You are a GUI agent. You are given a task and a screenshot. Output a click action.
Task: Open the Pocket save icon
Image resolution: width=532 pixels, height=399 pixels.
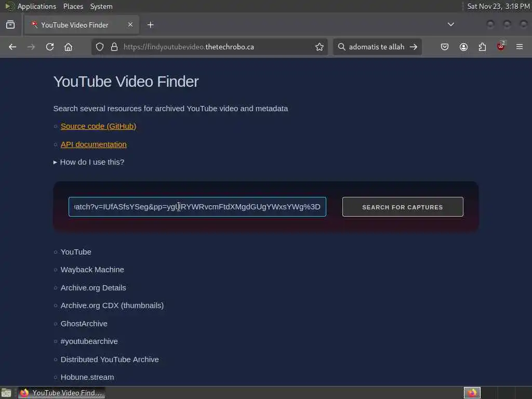point(445,47)
